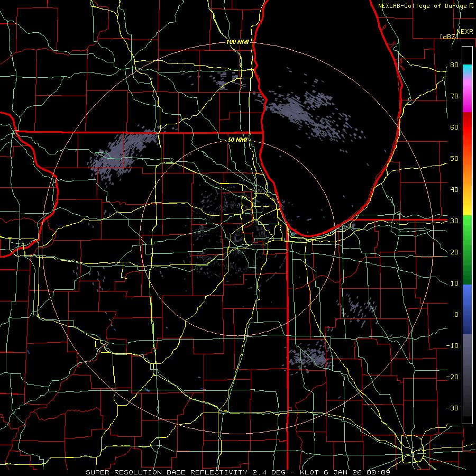
Task: Click the 10 value on color scale
Action: 454,283
